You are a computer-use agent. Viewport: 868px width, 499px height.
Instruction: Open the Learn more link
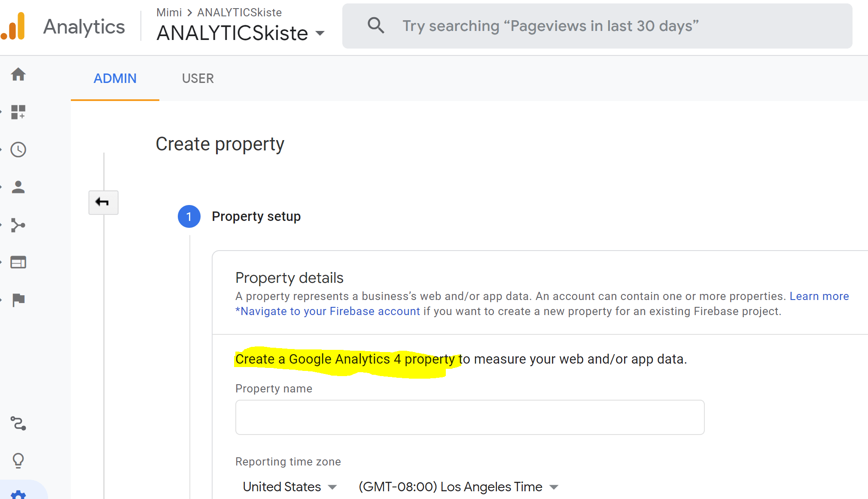click(x=819, y=296)
